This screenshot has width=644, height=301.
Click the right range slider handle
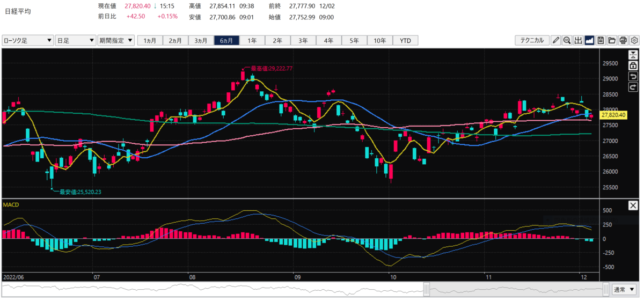pos(606,289)
